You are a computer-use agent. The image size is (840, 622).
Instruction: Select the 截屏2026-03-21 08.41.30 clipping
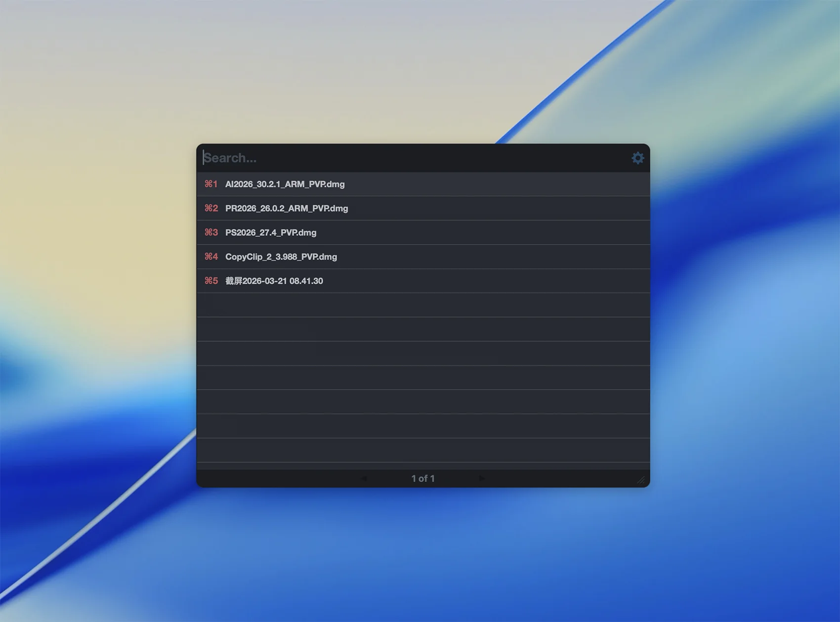(274, 281)
